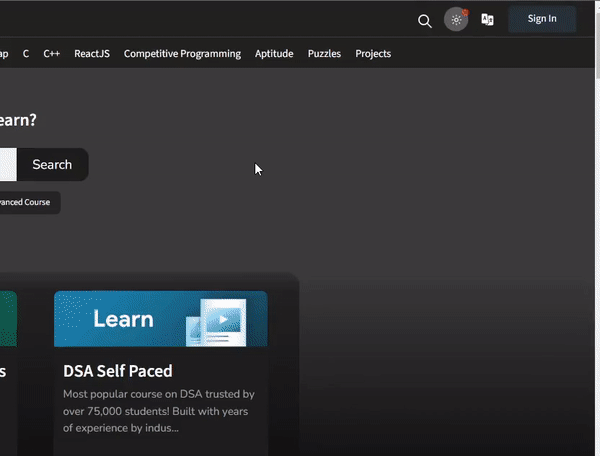
Task: Click the Sign In button
Action: pyautogui.click(x=542, y=19)
